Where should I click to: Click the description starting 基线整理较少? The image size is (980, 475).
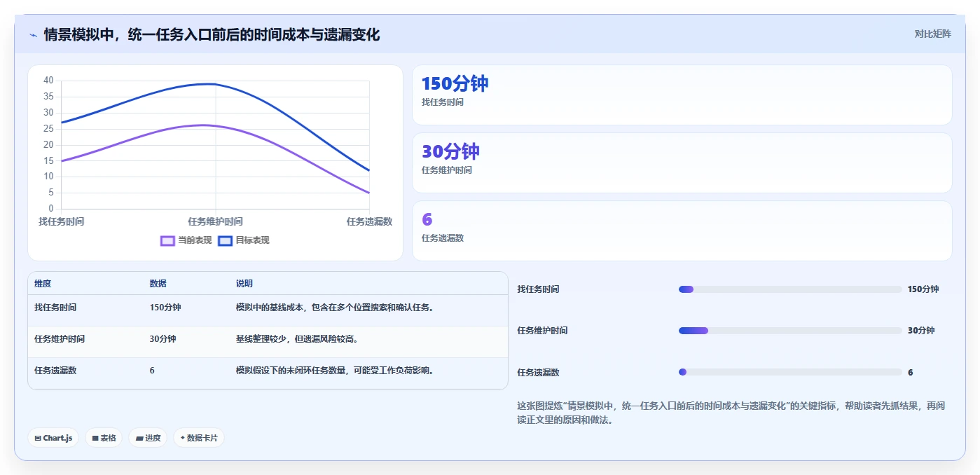point(297,339)
